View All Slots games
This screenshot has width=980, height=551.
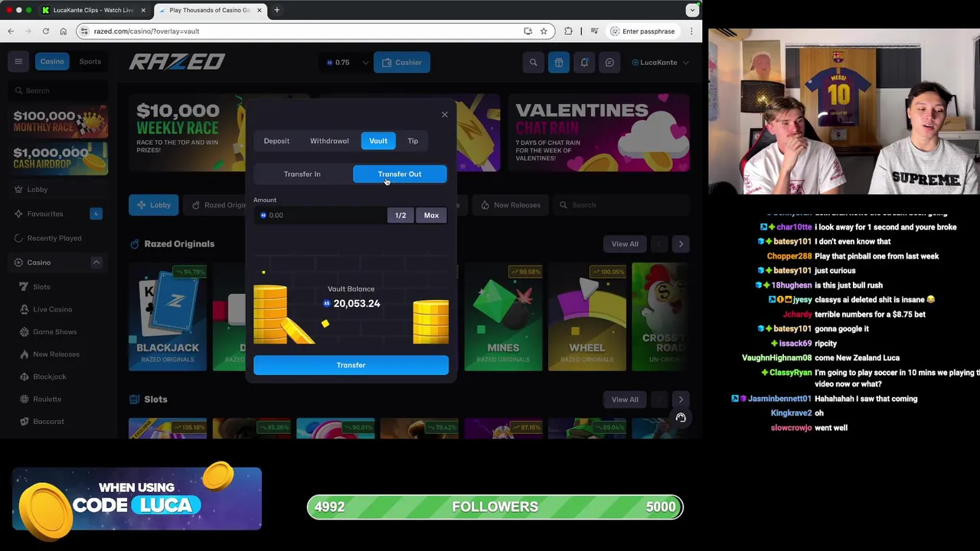625,399
